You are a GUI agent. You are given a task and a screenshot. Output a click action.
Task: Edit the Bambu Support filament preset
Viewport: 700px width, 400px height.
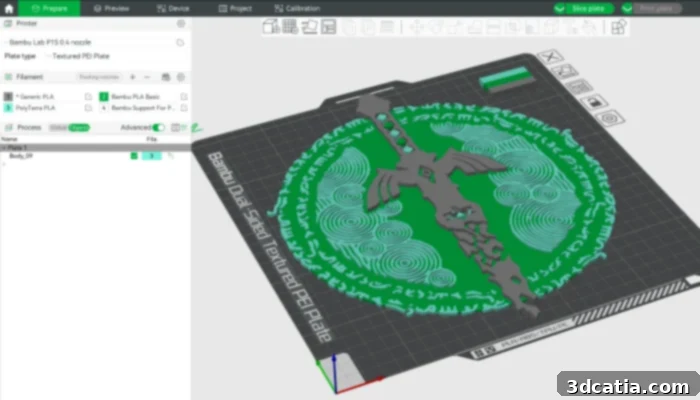click(183, 108)
